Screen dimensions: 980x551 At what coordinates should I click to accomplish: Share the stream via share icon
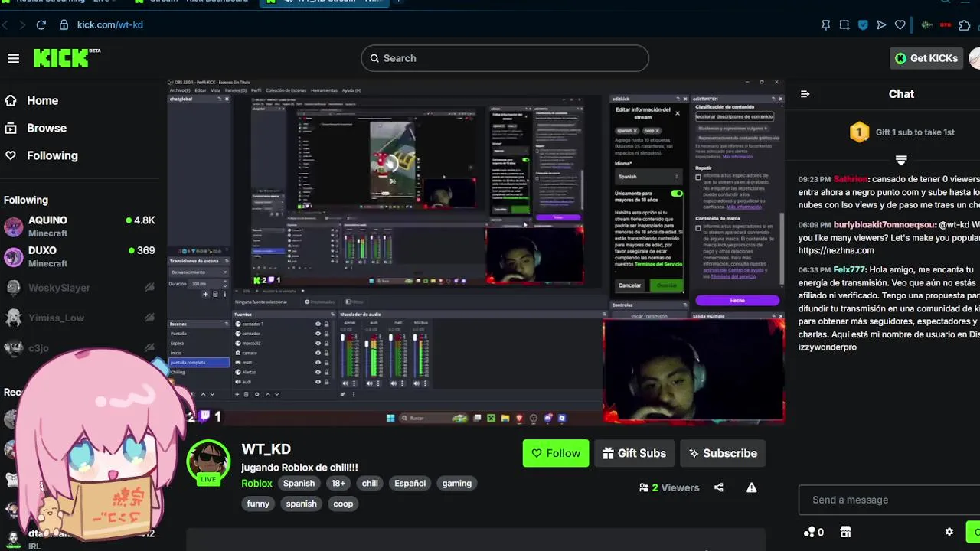718,487
